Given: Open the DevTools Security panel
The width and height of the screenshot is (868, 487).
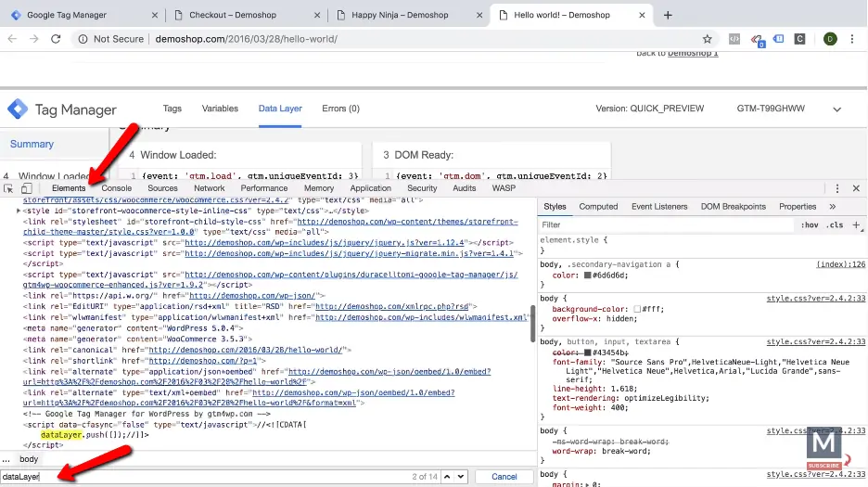Looking at the screenshot, I should 422,188.
